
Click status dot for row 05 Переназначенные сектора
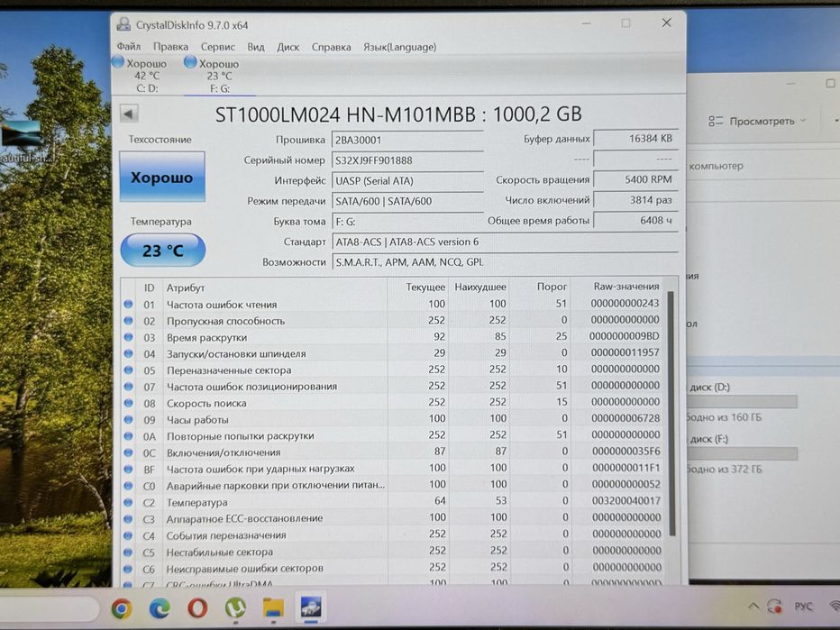[128, 370]
